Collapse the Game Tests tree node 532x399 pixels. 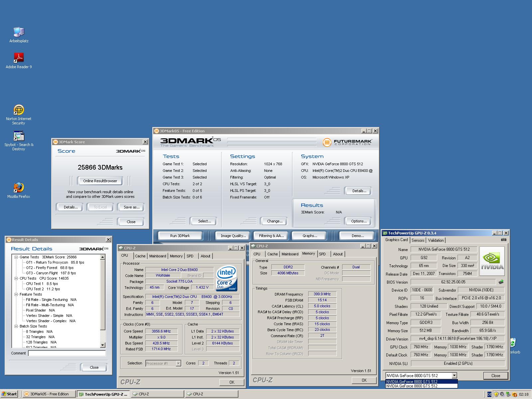point(16,257)
